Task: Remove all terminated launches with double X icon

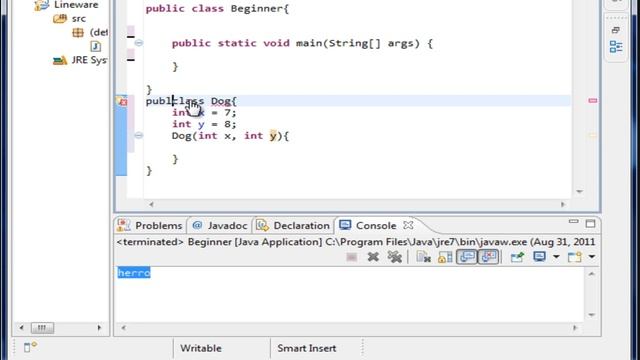Action: pos(394,257)
